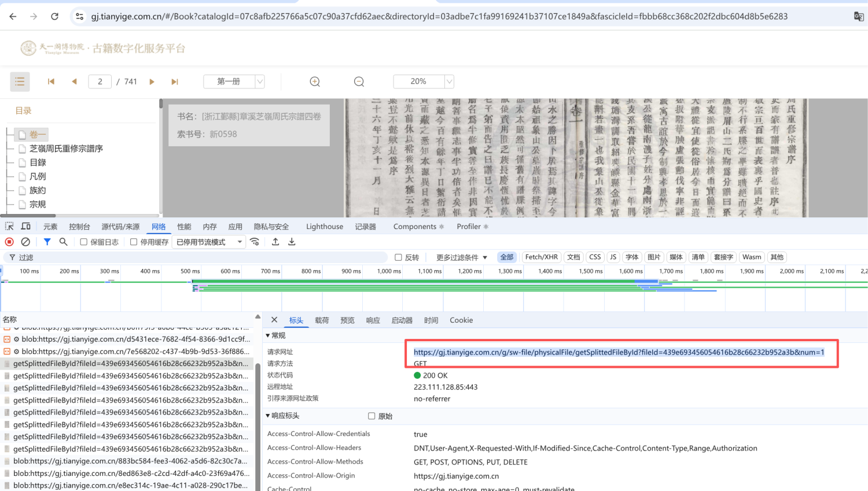Go to the next page arrow

point(152,82)
